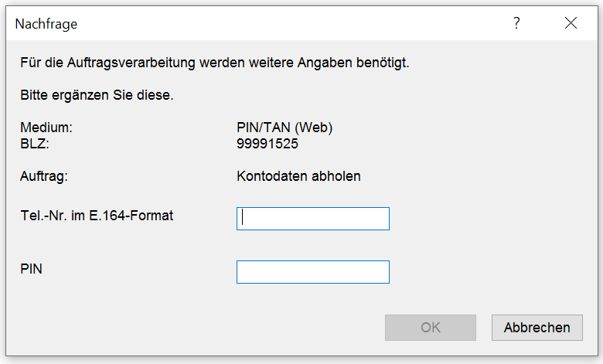Screen dimensions: 603x364
Task: Click the Medium: label
Action: [46, 128]
